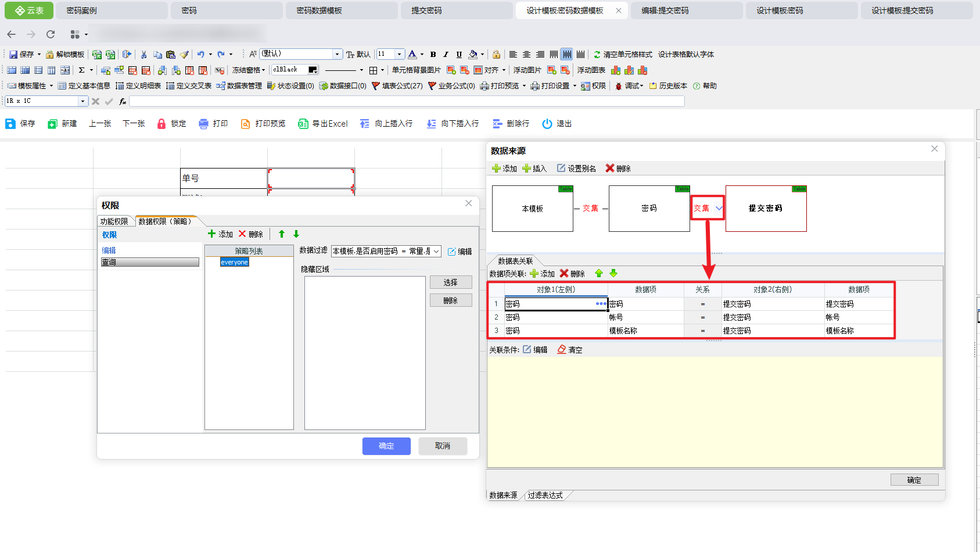Screen dimensions: 980x552
Task: Toggle 锁定 lock in the form toolbar
Action: [x=172, y=124]
